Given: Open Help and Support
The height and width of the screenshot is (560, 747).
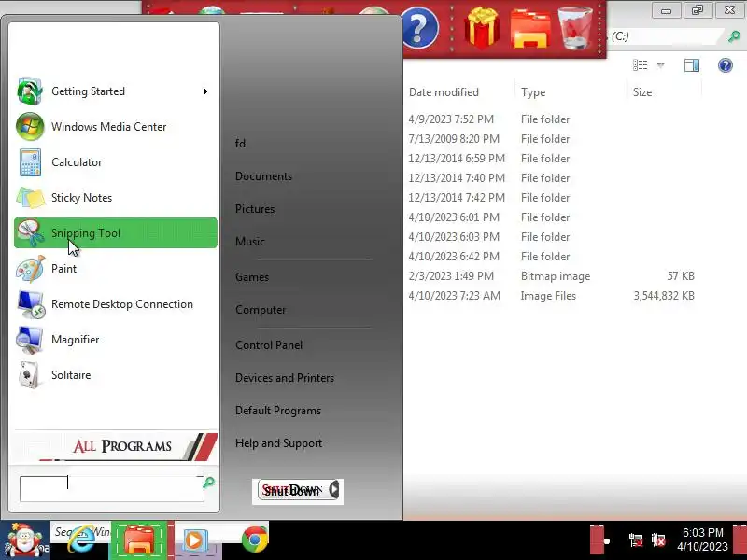Looking at the screenshot, I should 278,443.
